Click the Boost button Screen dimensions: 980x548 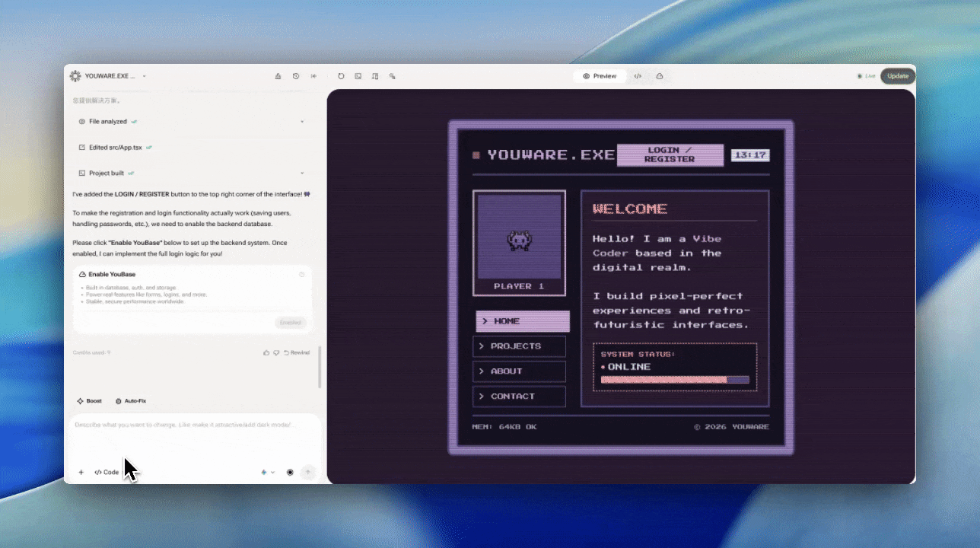click(x=89, y=401)
